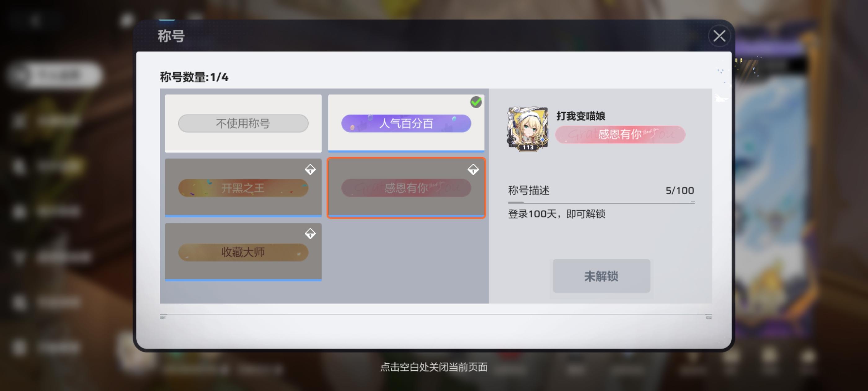Click the 称号数量:1/4 counter text
The image size is (868, 391).
click(x=194, y=77)
